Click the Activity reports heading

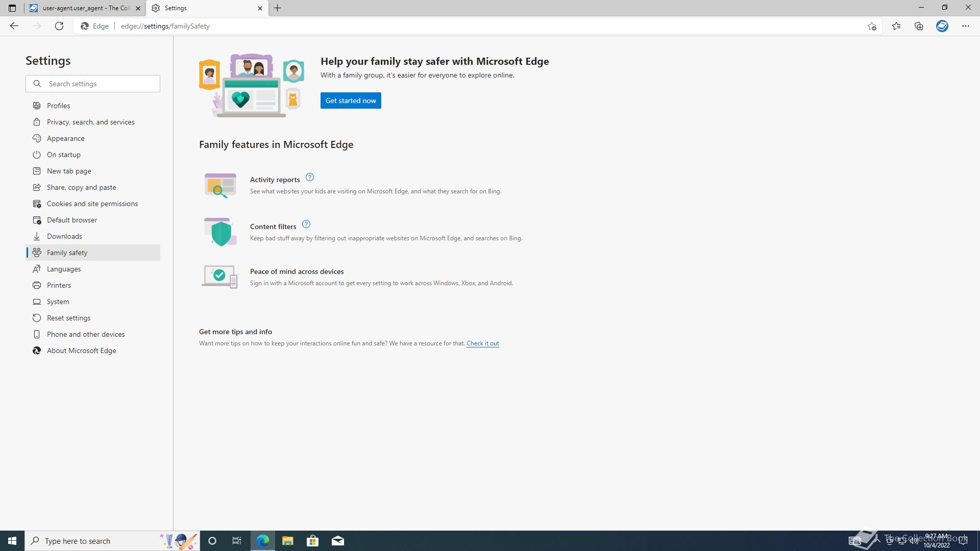tap(275, 180)
